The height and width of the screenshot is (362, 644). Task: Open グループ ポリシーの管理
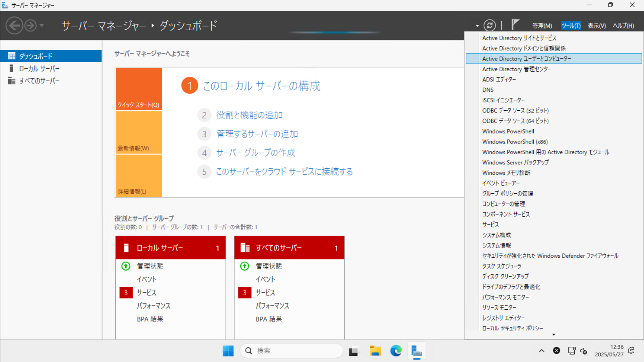[x=554, y=193]
